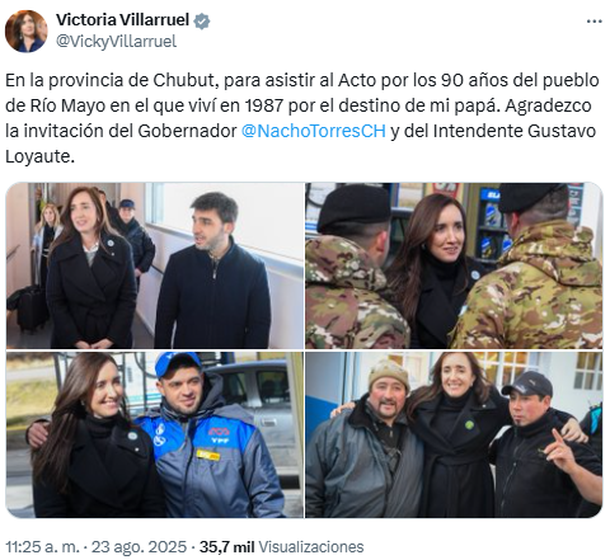Open the @VickyVillarruel handle
This screenshot has height=560, width=610.
116,41
